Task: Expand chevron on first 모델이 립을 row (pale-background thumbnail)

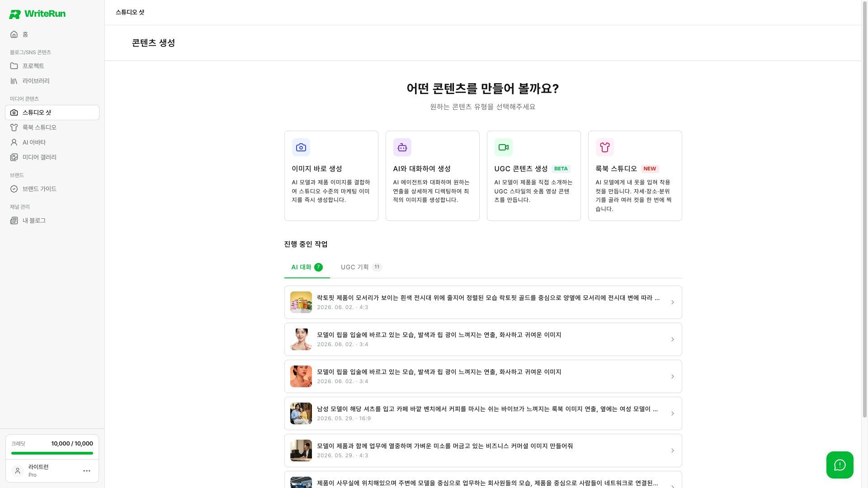Action: 672,339
